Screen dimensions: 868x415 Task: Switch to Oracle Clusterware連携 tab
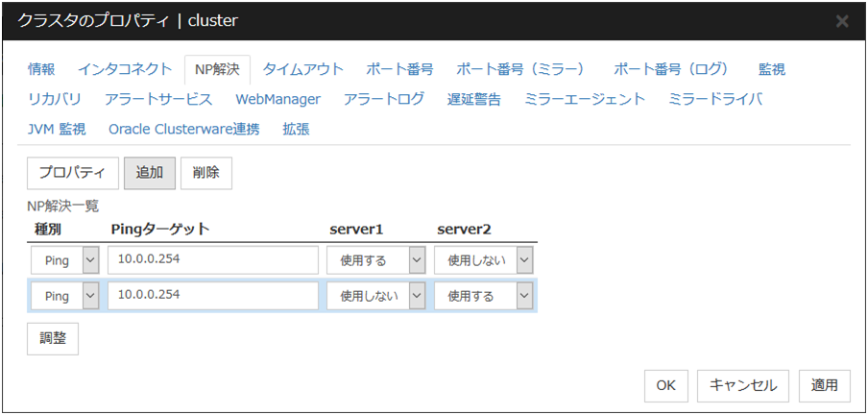click(x=183, y=129)
